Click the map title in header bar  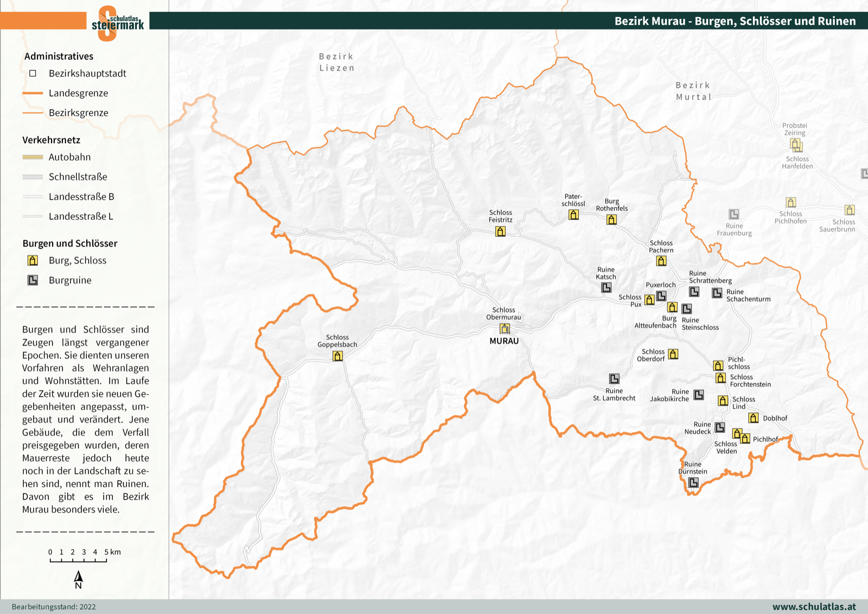tap(735, 21)
